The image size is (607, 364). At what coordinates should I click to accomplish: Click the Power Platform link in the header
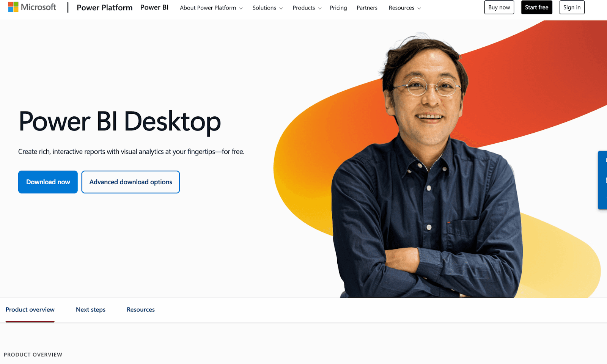pyautogui.click(x=104, y=7)
